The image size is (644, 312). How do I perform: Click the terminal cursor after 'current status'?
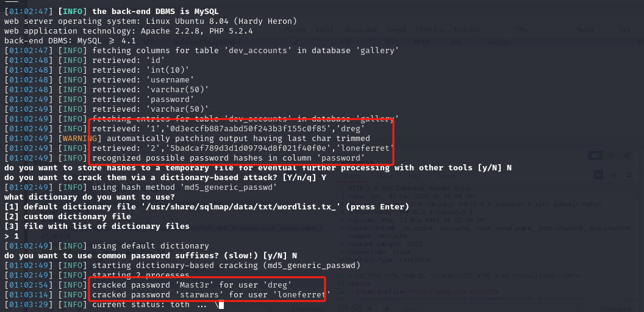[x=221, y=305]
